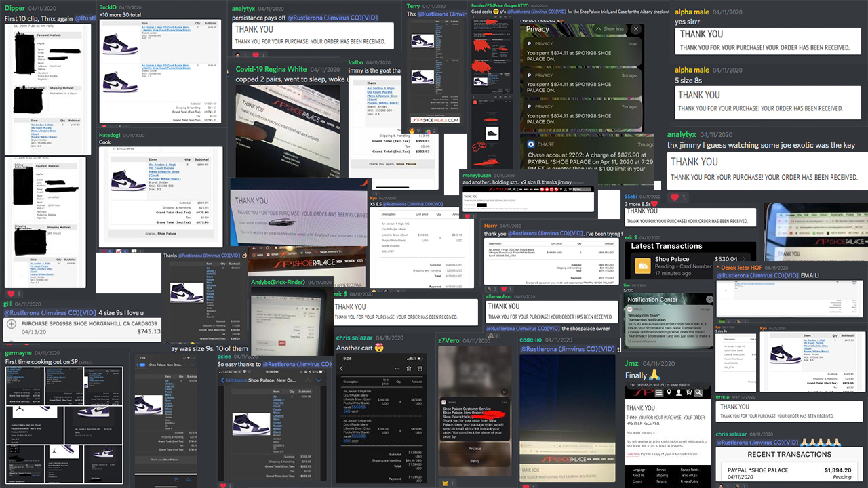Open top shoe image in BuckIO's order
Image resolution: width=868 pixels, height=488 pixels.
(121, 44)
